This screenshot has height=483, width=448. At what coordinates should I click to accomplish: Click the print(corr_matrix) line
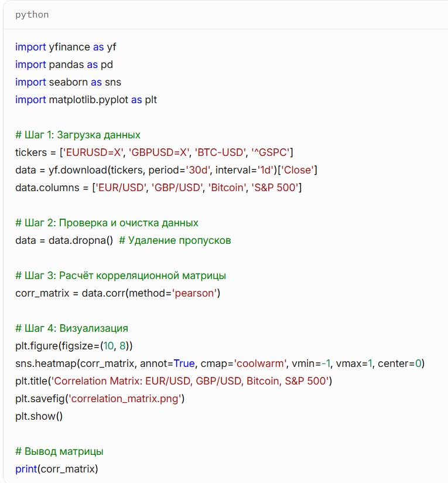click(57, 469)
